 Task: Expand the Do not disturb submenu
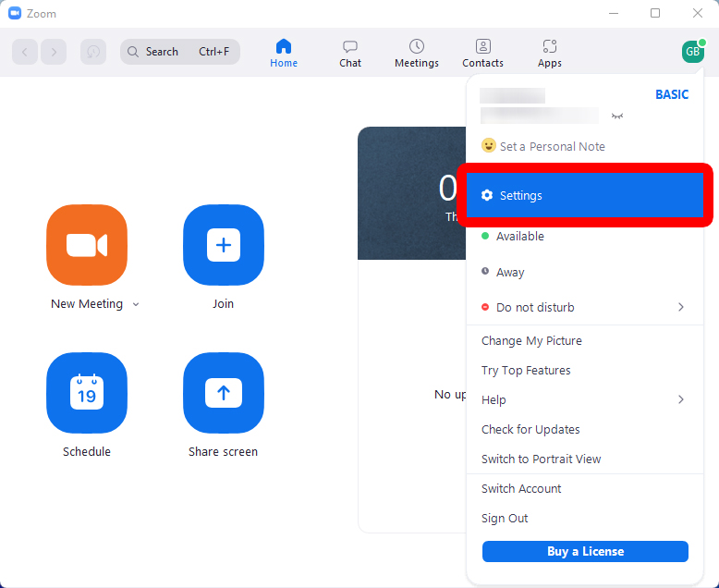681,307
